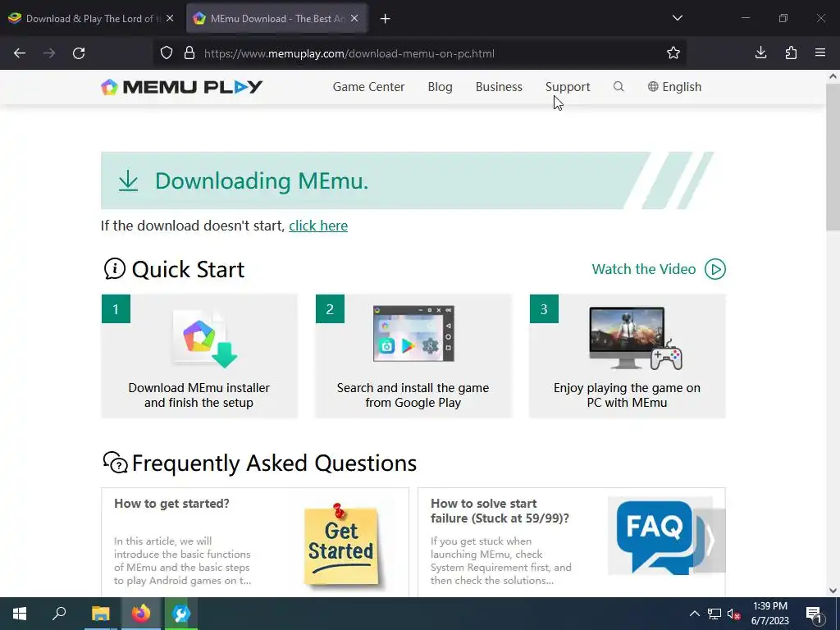Open the Windows Start menu
The width and height of the screenshot is (840, 630).
tap(20, 614)
